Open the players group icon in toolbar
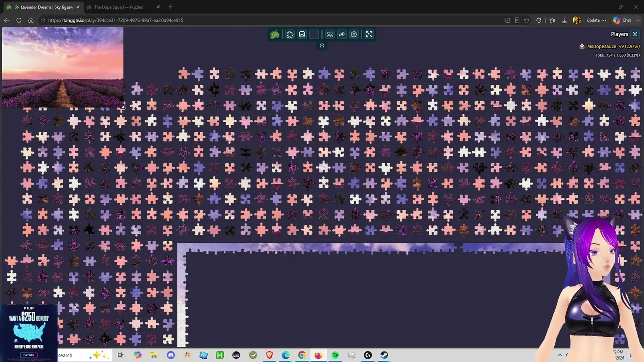Image resolution: width=644 pixels, height=362 pixels. [x=330, y=34]
